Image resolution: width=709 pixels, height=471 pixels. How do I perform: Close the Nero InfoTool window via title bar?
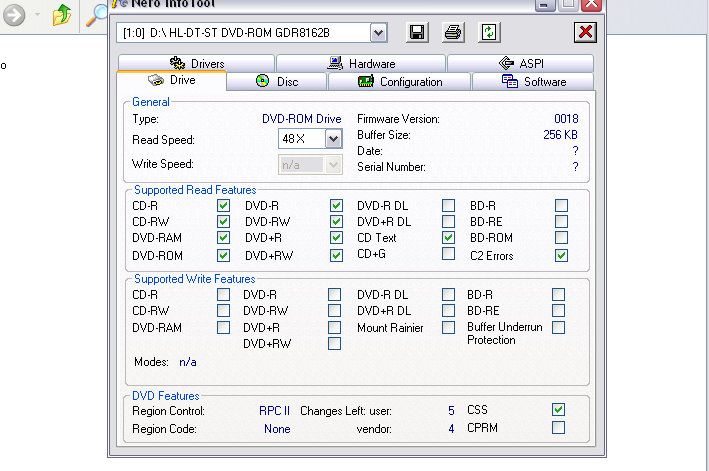(x=591, y=5)
